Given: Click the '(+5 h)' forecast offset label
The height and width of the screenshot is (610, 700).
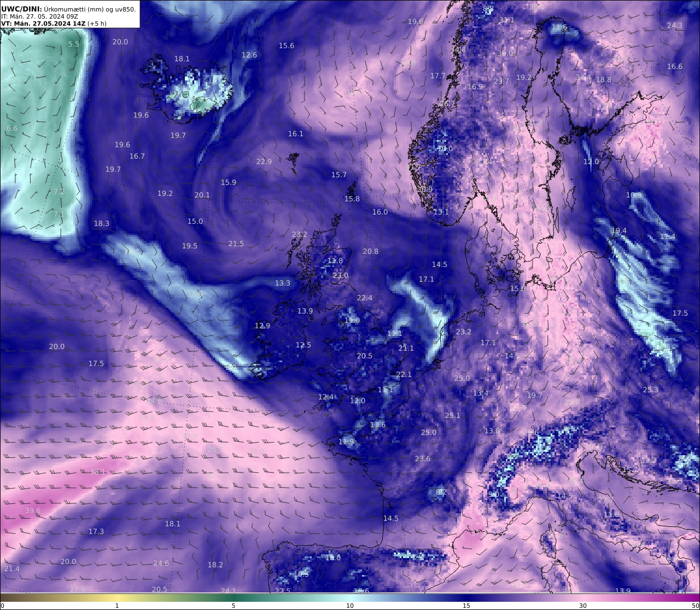Looking at the screenshot, I should [x=97, y=24].
